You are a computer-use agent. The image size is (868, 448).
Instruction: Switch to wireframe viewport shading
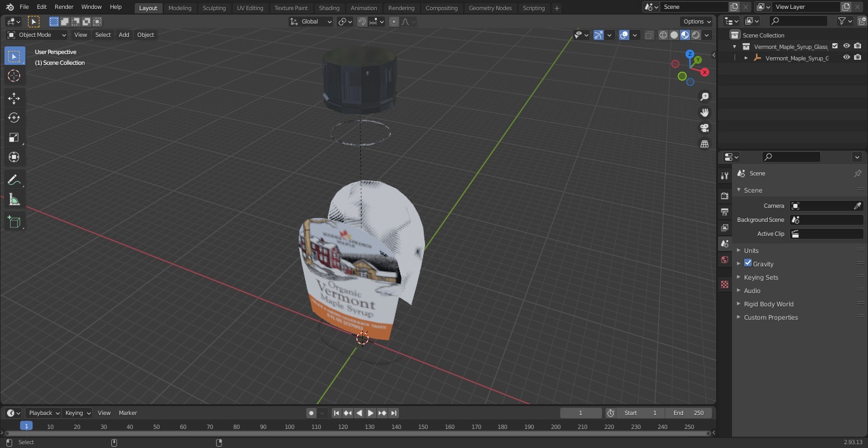(x=663, y=35)
